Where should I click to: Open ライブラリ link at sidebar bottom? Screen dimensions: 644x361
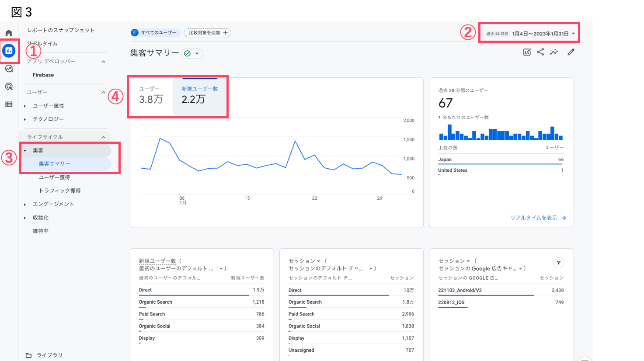coord(49,355)
